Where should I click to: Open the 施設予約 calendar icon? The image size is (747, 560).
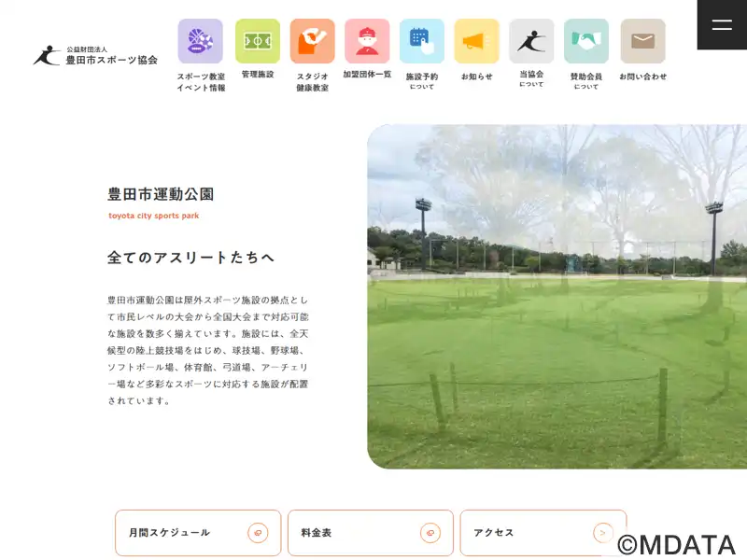[422, 41]
